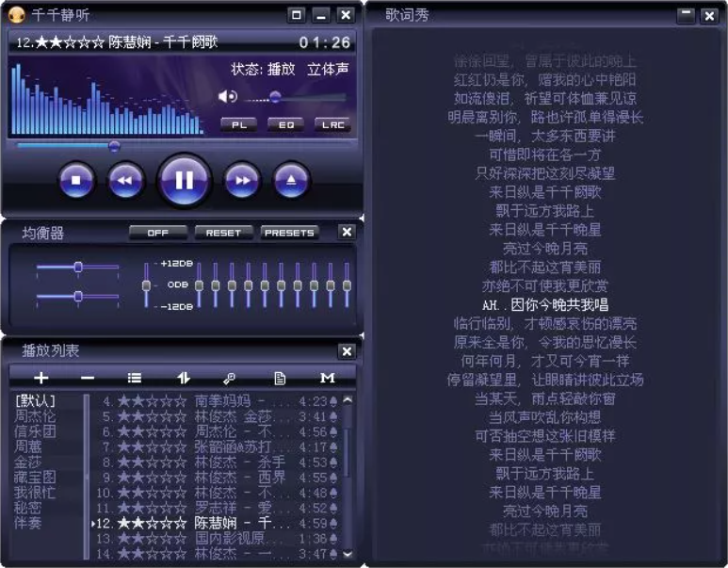Screen dimensions: 728x568
Task: Pause the current song
Action: click(184, 180)
